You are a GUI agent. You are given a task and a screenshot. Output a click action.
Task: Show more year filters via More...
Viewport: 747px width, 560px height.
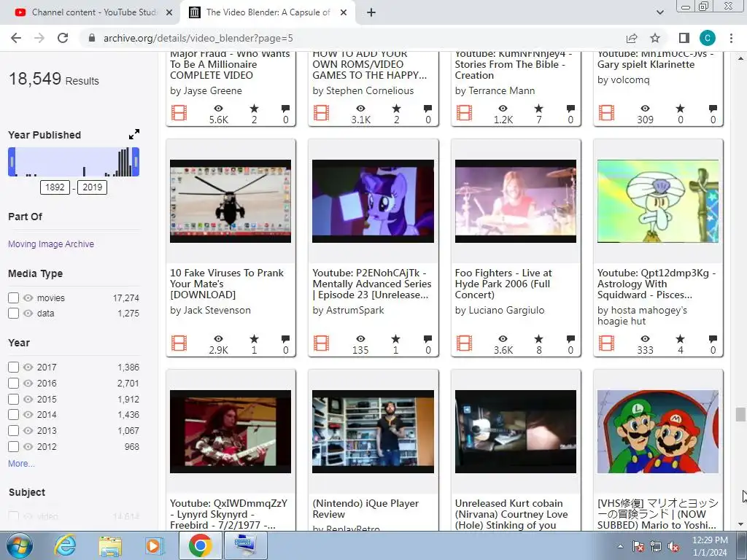click(21, 463)
